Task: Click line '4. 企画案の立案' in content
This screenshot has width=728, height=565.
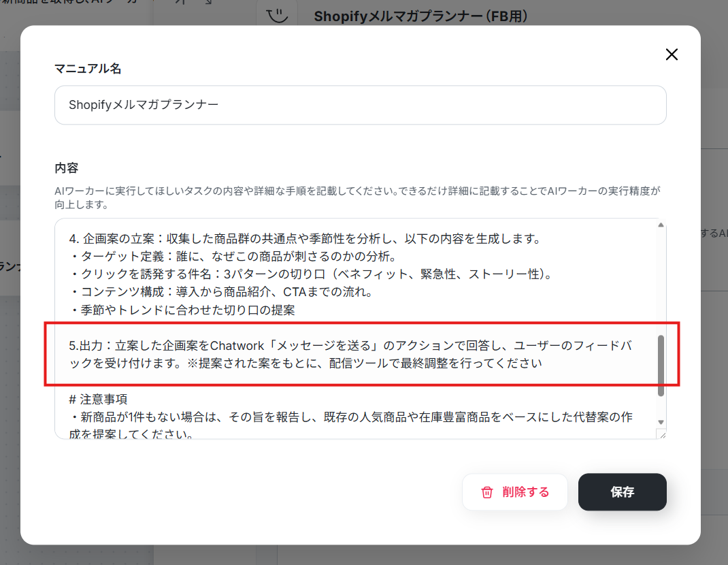Action: (x=305, y=239)
